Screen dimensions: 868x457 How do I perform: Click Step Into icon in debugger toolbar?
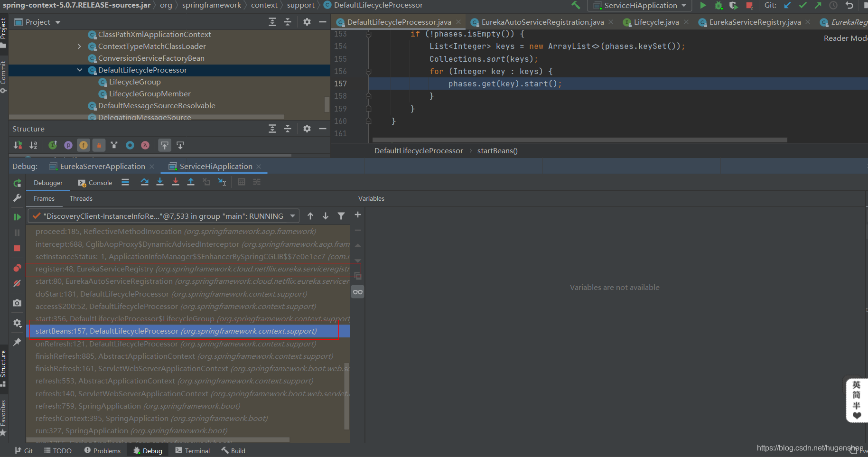pyautogui.click(x=160, y=182)
